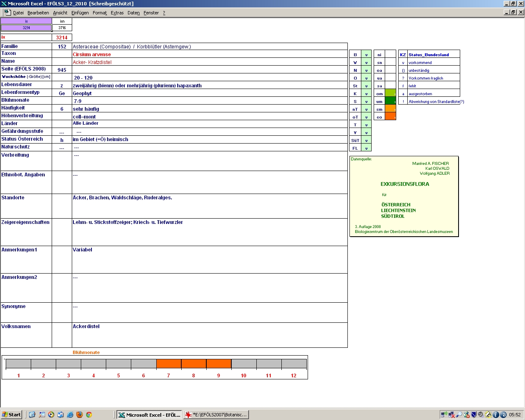
Task: Switch to E:\EFÖLS2007\Botanisc taskbar window
Action: pos(216,415)
